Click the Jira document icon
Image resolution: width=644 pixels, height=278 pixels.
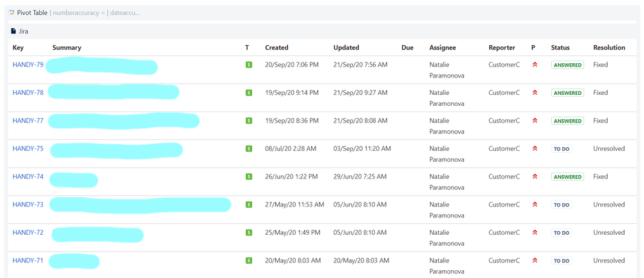[x=13, y=31]
